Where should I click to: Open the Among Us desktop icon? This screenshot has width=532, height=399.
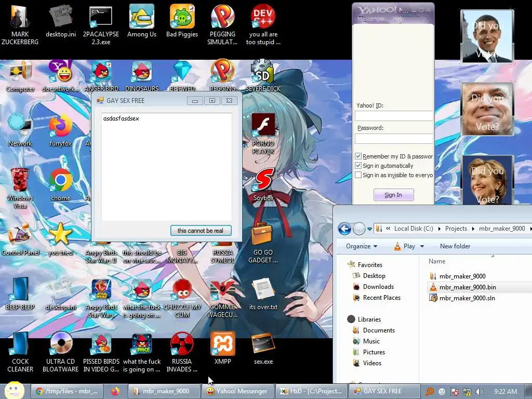click(x=142, y=20)
